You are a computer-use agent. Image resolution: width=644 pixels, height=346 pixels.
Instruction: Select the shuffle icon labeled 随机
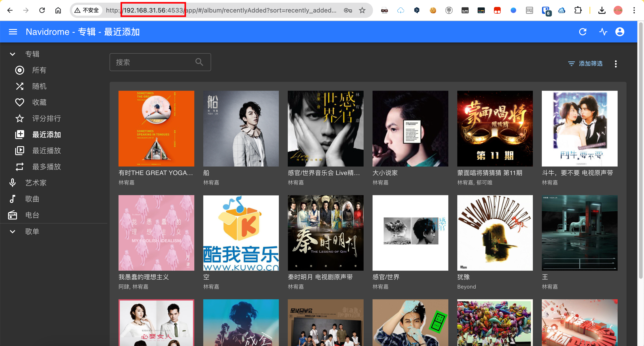[x=19, y=86]
